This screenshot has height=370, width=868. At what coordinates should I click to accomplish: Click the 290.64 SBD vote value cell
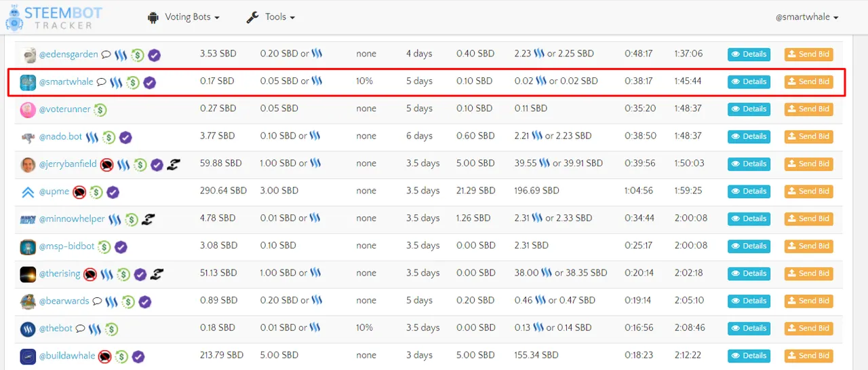pyautogui.click(x=223, y=191)
